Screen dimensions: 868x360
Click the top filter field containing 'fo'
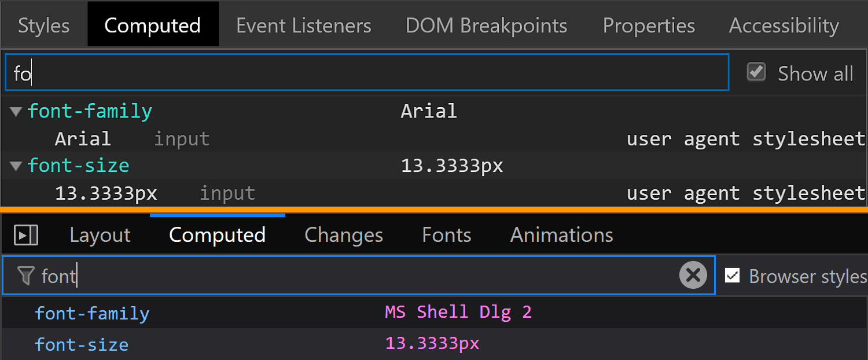pyautogui.click(x=367, y=73)
